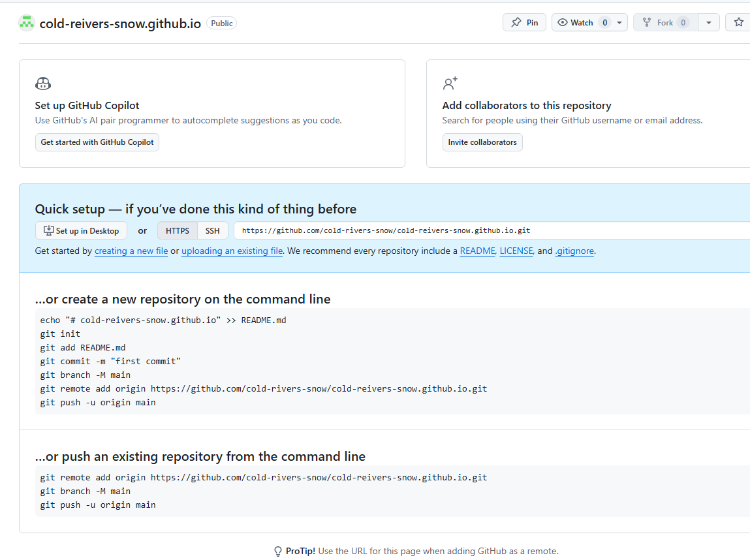Open the .gitignore link
750x560 pixels.
pyautogui.click(x=574, y=251)
